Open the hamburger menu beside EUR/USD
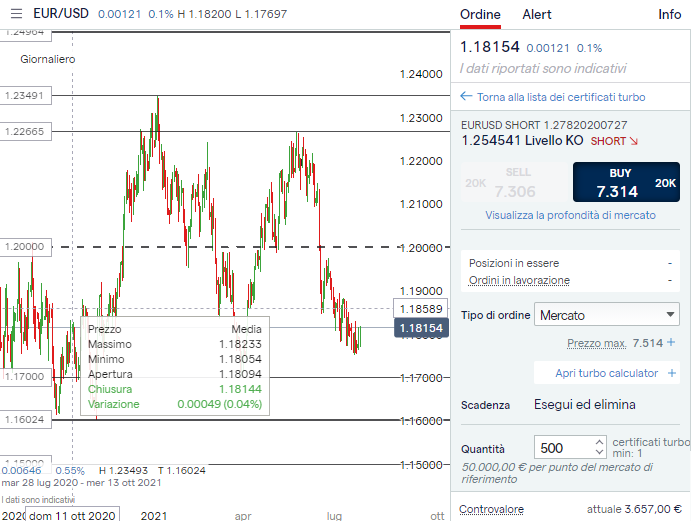This screenshot has height=521, width=691. [16, 15]
